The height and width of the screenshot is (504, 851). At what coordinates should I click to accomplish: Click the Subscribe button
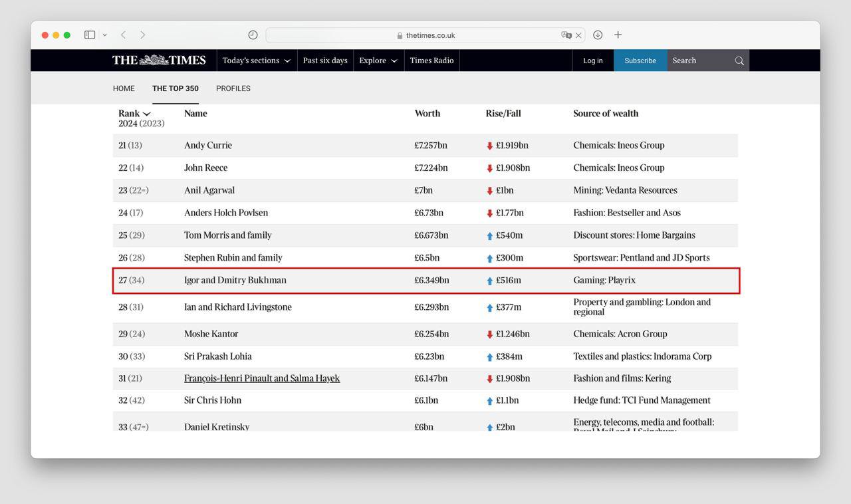(x=640, y=61)
